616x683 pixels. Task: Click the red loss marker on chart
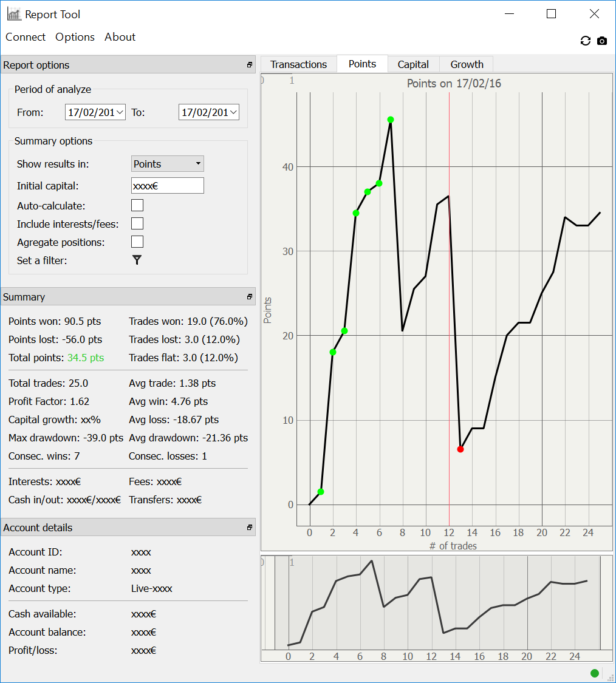tap(460, 449)
